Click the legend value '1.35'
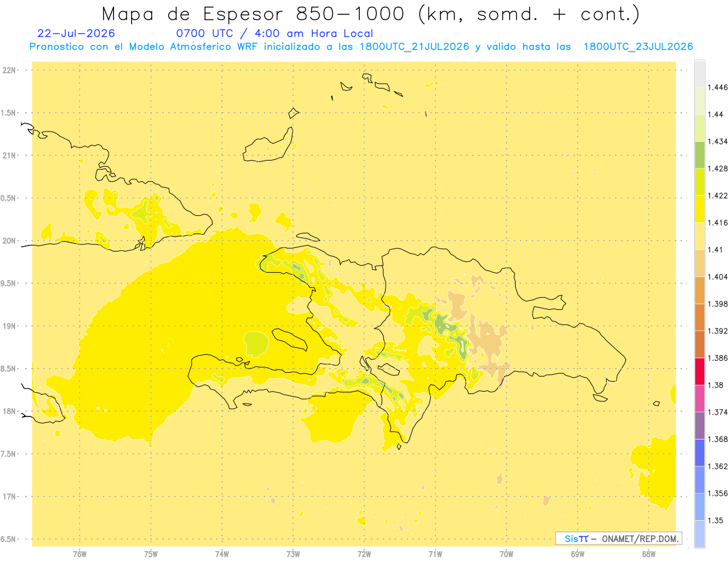This screenshot has width=728, height=562. [716, 520]
